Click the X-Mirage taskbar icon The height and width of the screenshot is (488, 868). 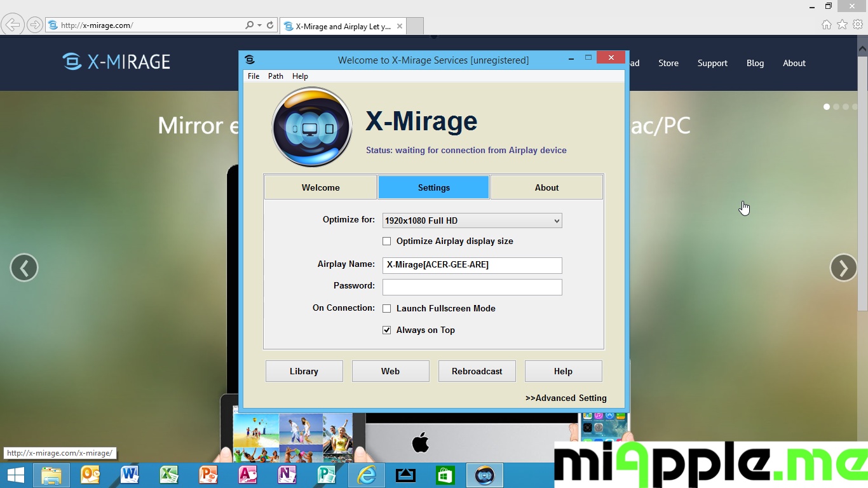click(485, 475)
